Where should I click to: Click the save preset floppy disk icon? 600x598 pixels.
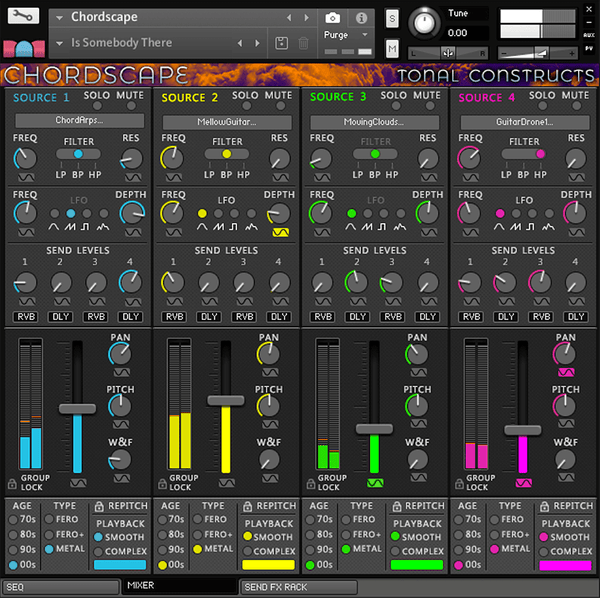pos(283,43)
